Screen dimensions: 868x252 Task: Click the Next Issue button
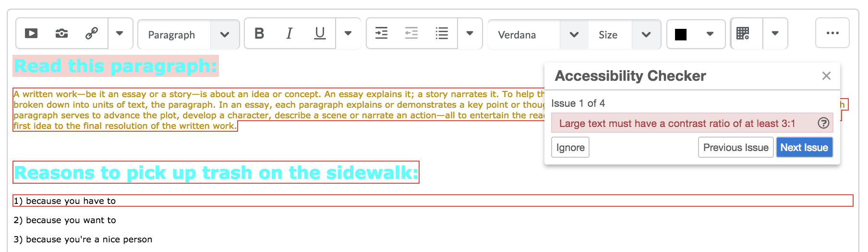tap(804, 148)
